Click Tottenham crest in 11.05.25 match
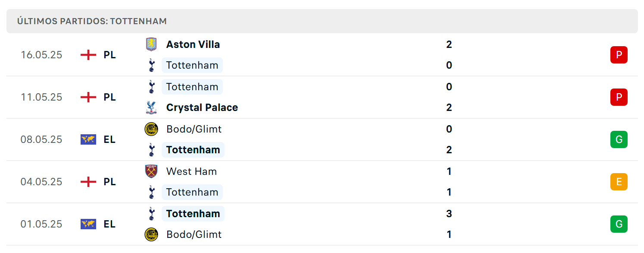 [151, 87]
